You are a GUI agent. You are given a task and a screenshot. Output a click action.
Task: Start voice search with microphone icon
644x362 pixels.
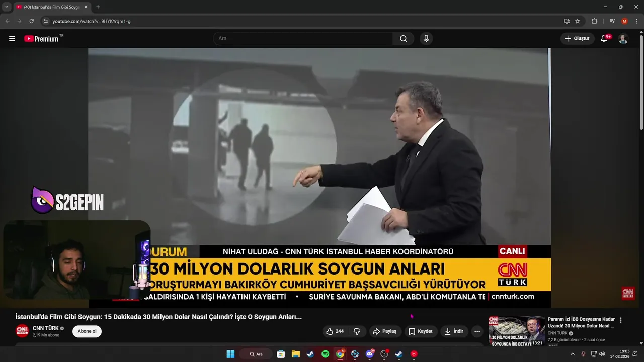click(x=426, y=39)
